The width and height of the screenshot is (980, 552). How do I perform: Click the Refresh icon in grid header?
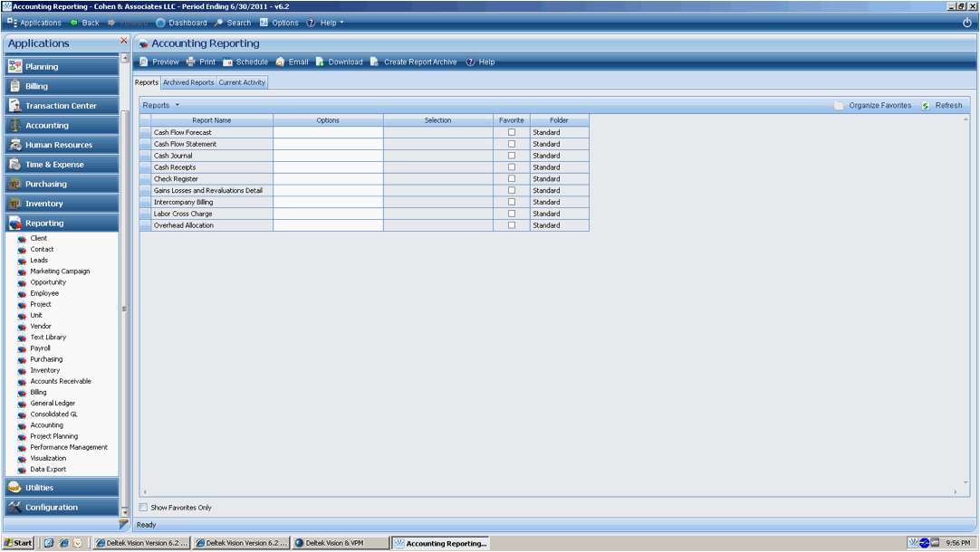tap(926, 106)
